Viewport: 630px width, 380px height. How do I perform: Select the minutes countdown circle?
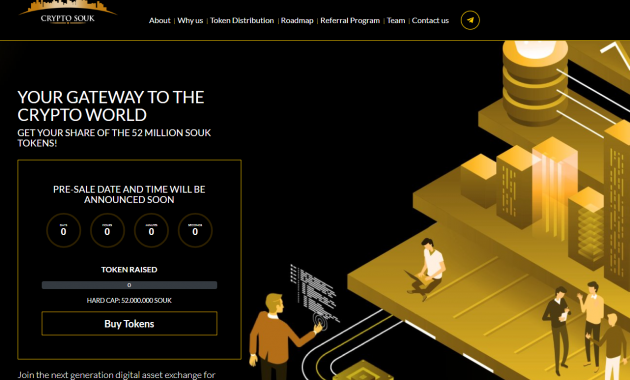[151, 230]
